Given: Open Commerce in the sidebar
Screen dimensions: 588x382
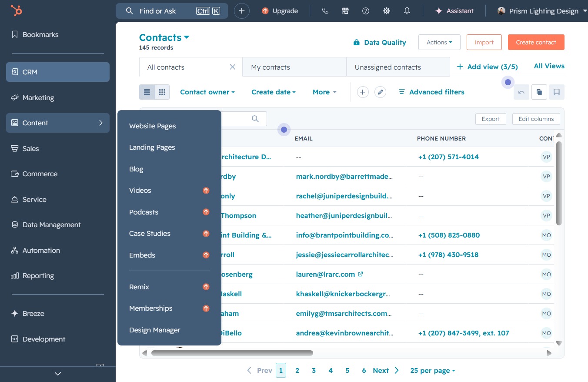Looking at the screenshot, I should click(x=58, y=174).
